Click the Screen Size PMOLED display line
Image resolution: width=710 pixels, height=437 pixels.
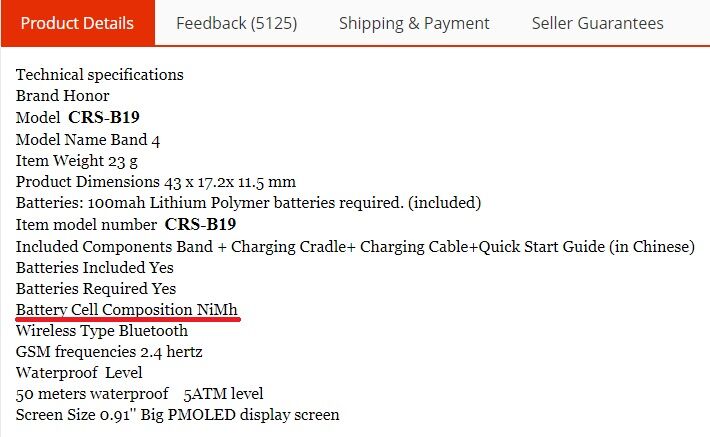pos(178,415)
